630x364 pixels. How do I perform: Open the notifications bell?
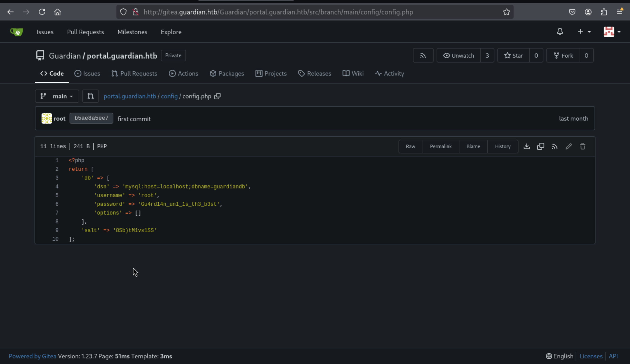(x=560, y=32)
